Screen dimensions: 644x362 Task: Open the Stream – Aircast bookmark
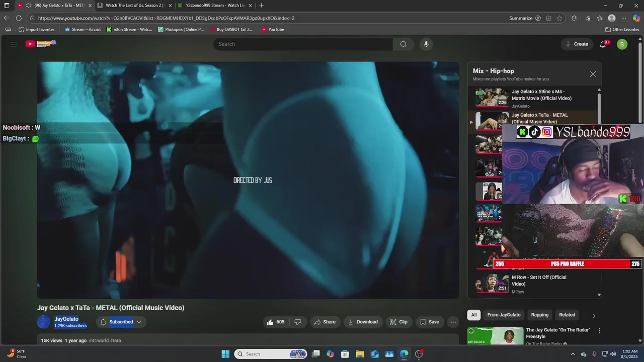pyautogui.click(x=83, y=29)
